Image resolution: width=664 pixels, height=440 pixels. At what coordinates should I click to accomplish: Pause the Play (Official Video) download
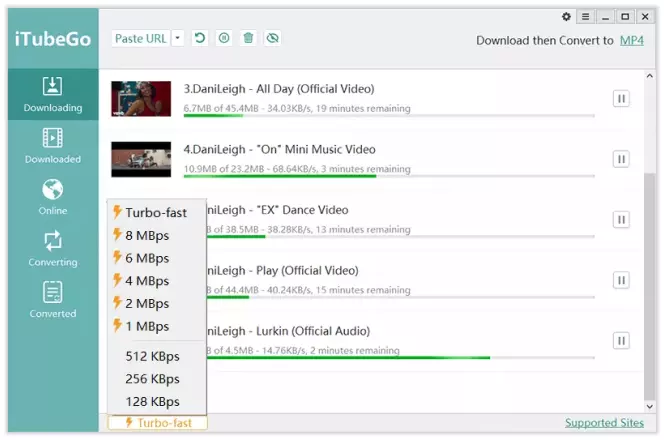point(621,280)
